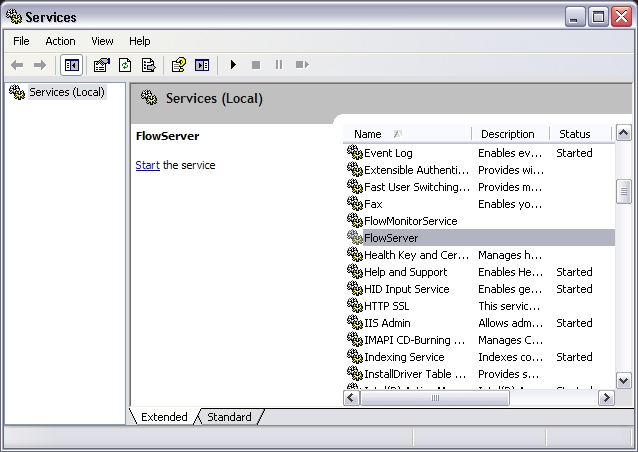Sort by the Name column header
638x452 pixels.
[x=407, y=134]
